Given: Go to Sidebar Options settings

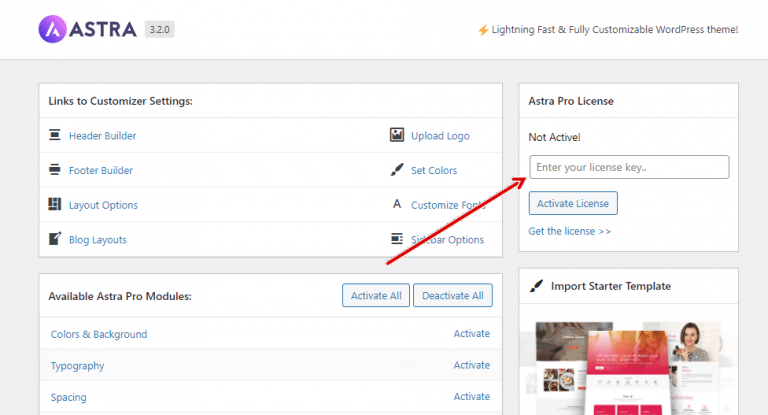Looking at the screenshot, I should tap(447, 240).
